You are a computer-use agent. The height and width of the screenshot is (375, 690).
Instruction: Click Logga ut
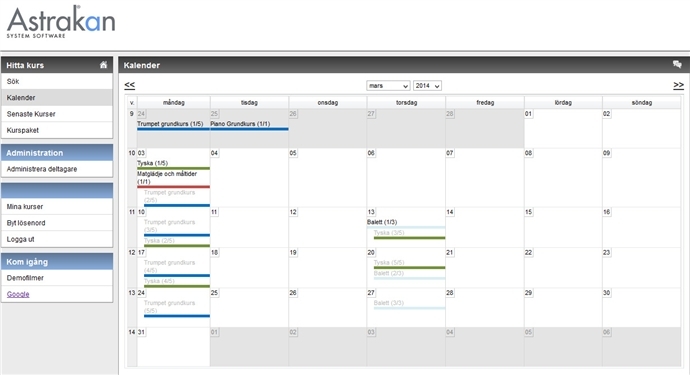pos(57,239)
